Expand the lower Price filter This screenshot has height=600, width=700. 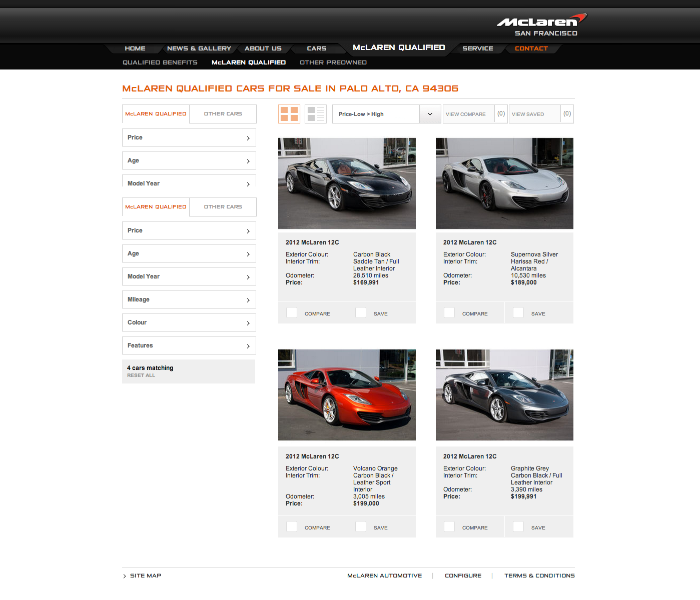[189, 230]
